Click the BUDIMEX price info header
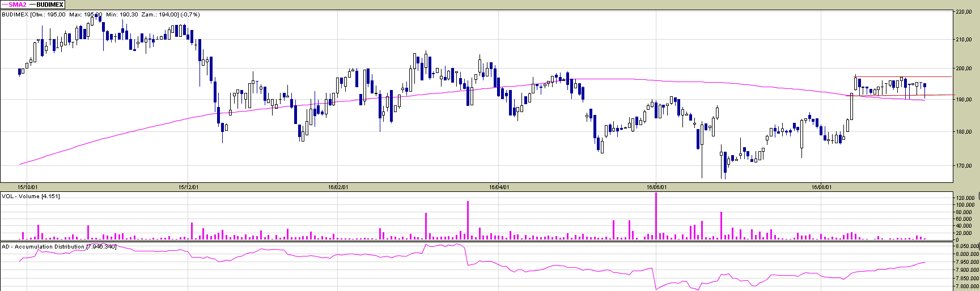The height and width of the screenshot is (291, 980). 100,15
